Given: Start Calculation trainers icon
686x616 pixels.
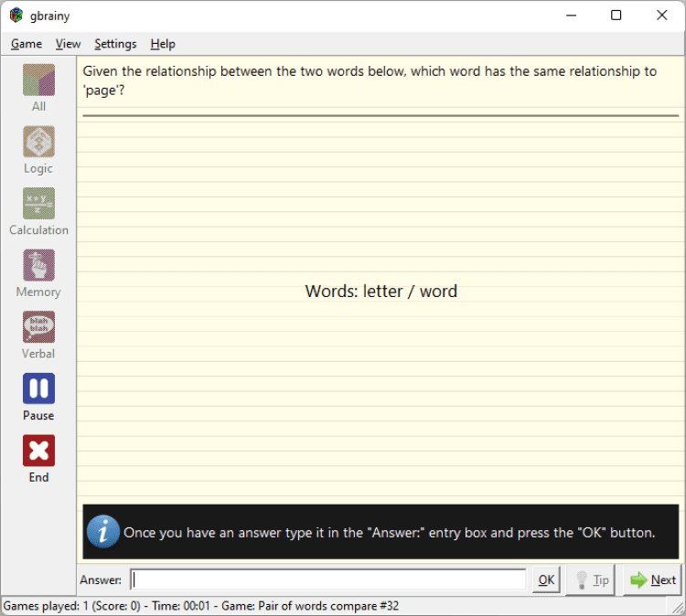Looking at the screenshot, I should click(x=38, y=203).
